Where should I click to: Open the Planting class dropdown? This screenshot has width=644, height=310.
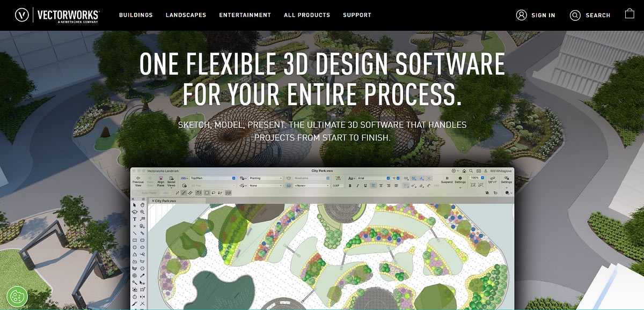pos(266,178)
